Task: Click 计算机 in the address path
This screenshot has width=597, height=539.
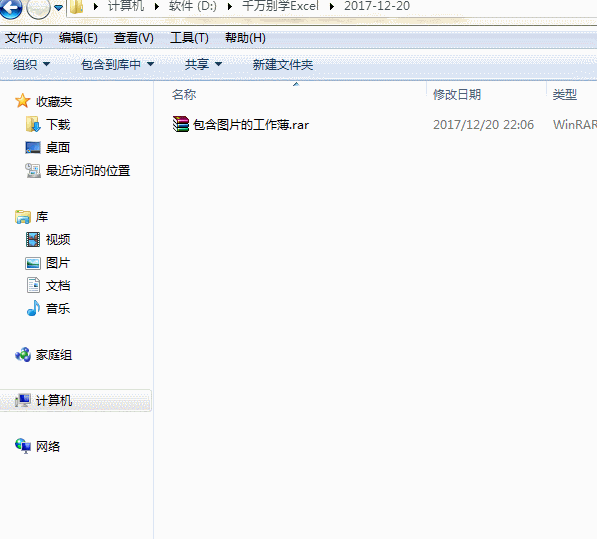Action: click(126, 6)
